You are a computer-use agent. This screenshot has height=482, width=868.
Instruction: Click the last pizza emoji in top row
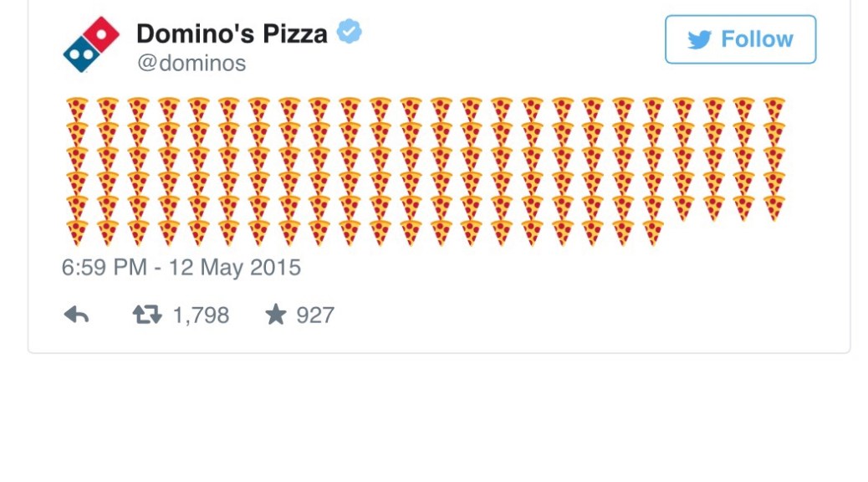(774, 110)
